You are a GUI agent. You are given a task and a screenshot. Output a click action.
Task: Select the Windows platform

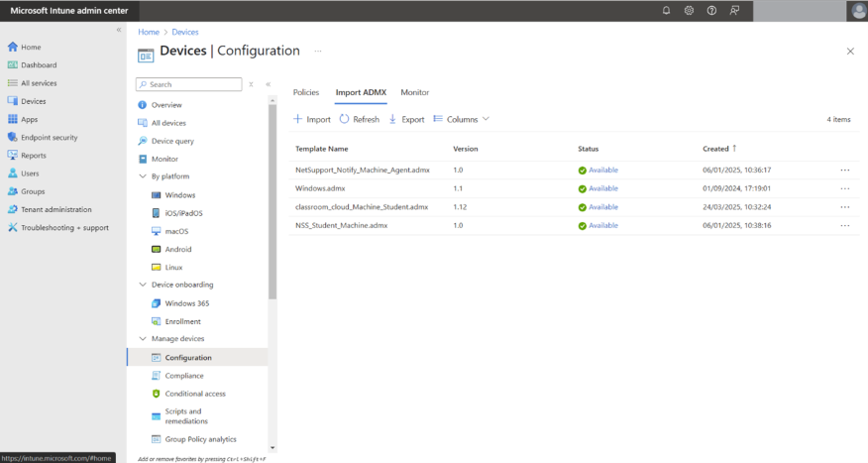coord(180,195)
